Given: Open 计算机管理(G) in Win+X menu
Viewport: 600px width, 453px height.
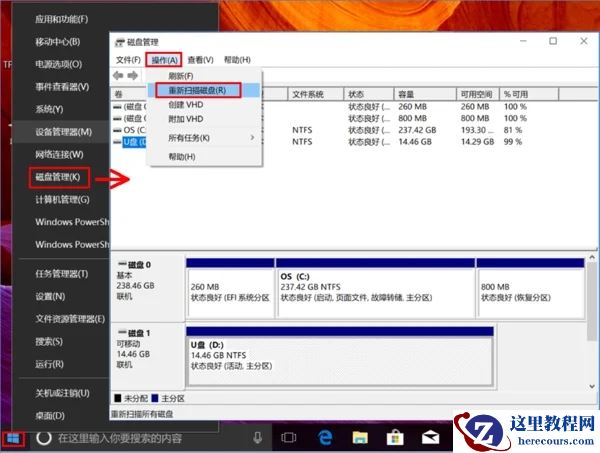Looking at the screenshot, I should point(62,200).
